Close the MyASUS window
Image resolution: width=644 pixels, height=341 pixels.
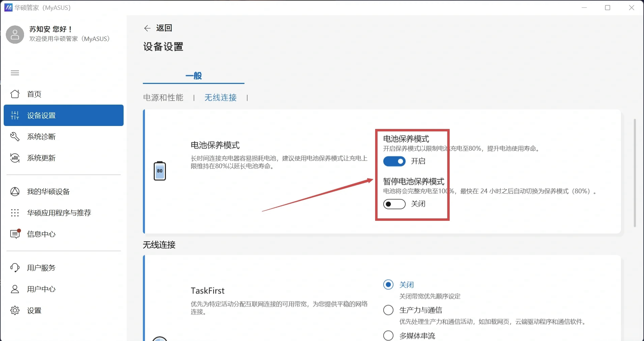click(631, 7)
